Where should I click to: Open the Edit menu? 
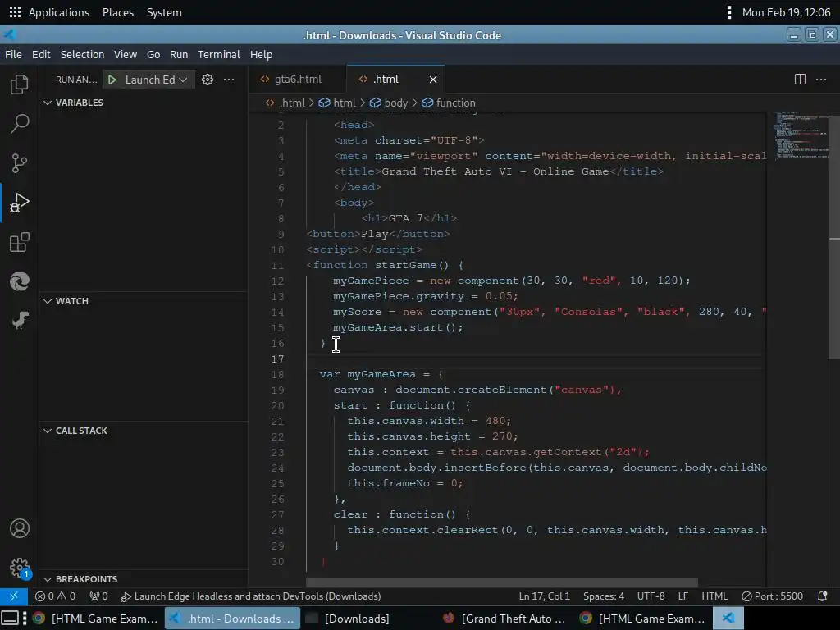click(x=41, y=55)
